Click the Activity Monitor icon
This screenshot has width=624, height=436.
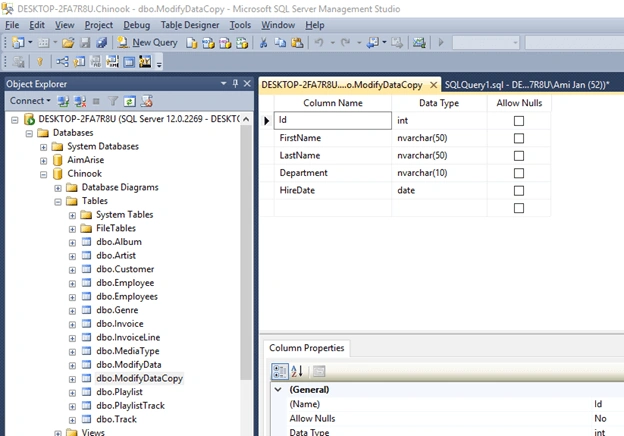(x=419, y=42)
